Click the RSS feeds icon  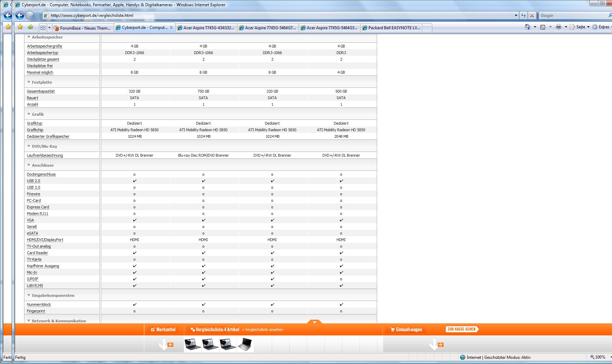coord(543,27)
